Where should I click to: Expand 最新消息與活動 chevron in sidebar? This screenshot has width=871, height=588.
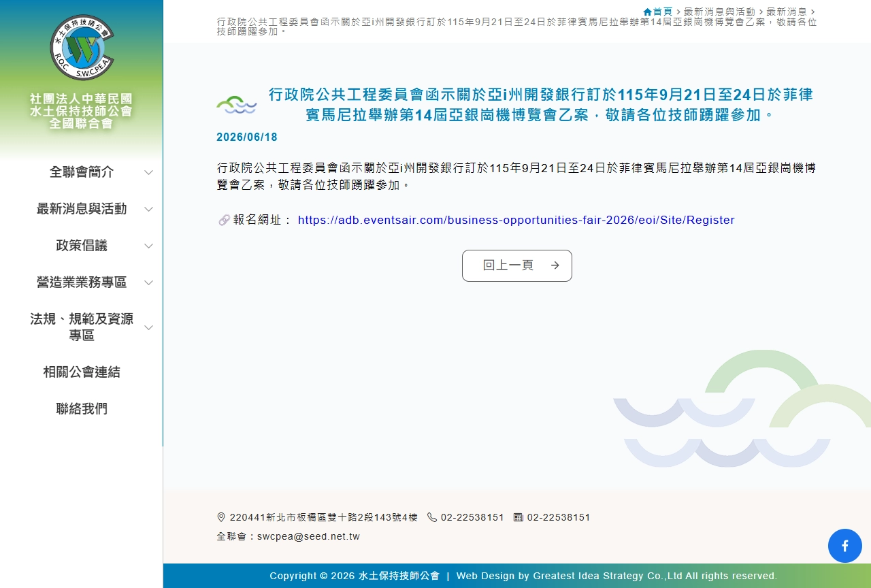(x=148, y=209)
